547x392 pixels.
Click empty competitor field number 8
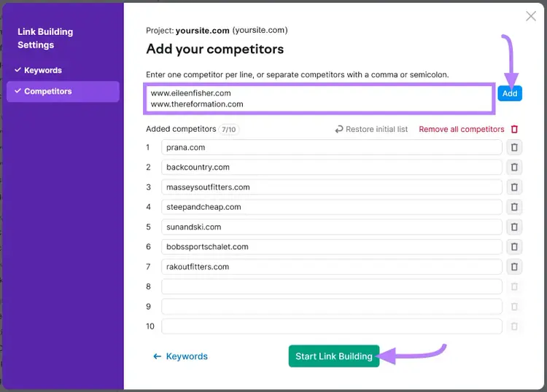point(331,286)
